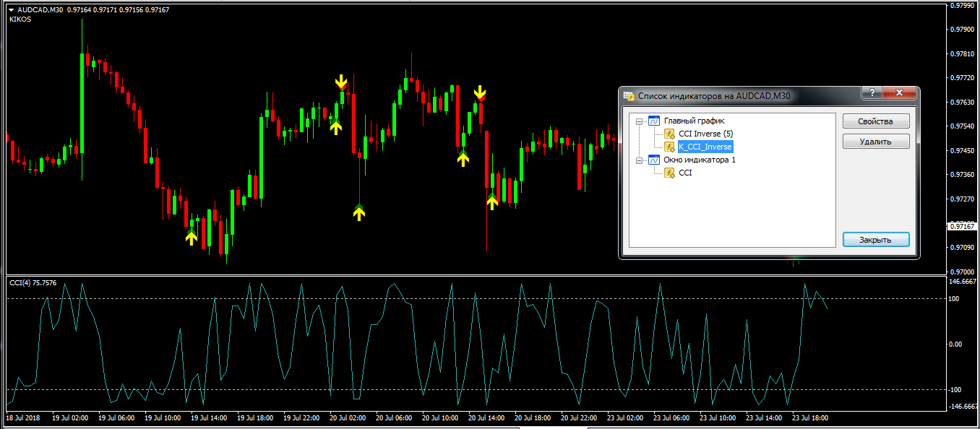The image size is (980, 429).
Task: Click the icon beside the CCI entry
Action: click(x=669, y=173)
